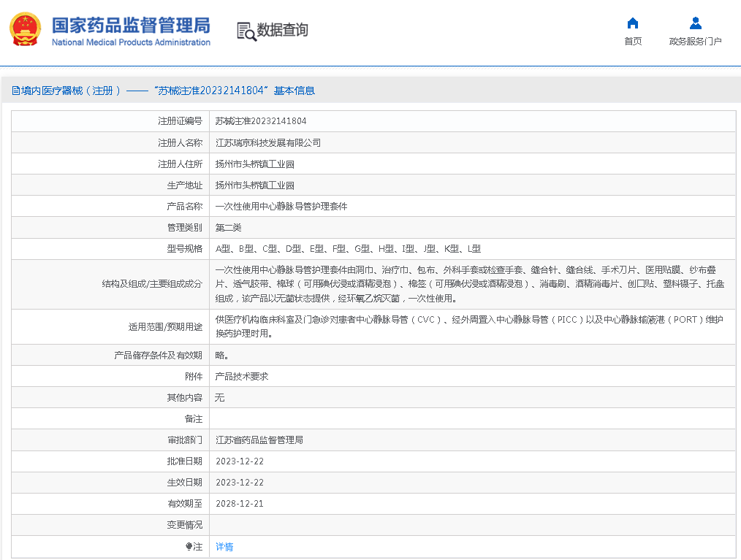Click 扬州市头桥镇工业园 in 生产地址 row
The height and width of the screenshot is (560, 741).
255,185
